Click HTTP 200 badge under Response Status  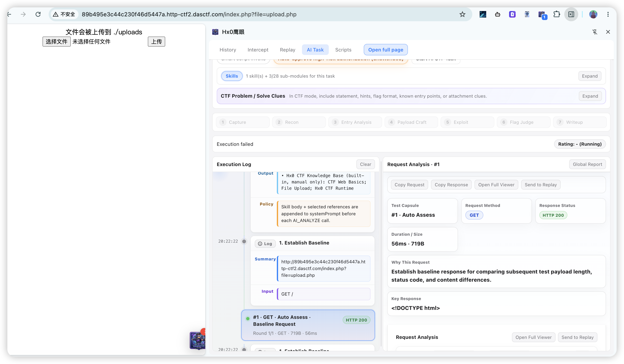[x=553, y=215]
